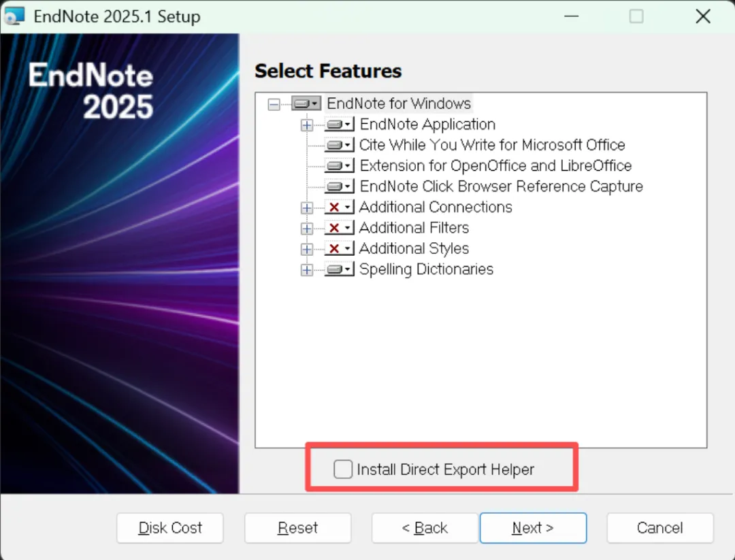Open install-state dropdown for OpenOffice and LibreOffice extension

(x=340, y=166)
